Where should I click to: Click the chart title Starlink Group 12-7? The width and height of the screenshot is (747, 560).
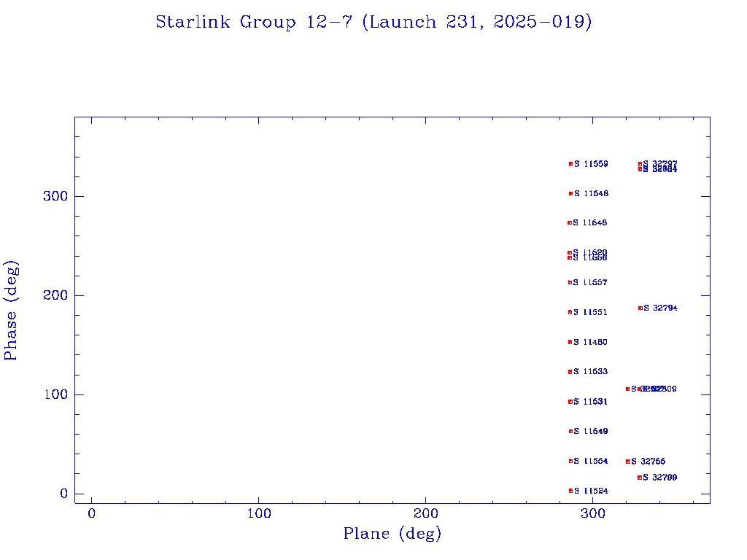click(x=374, y=23)
